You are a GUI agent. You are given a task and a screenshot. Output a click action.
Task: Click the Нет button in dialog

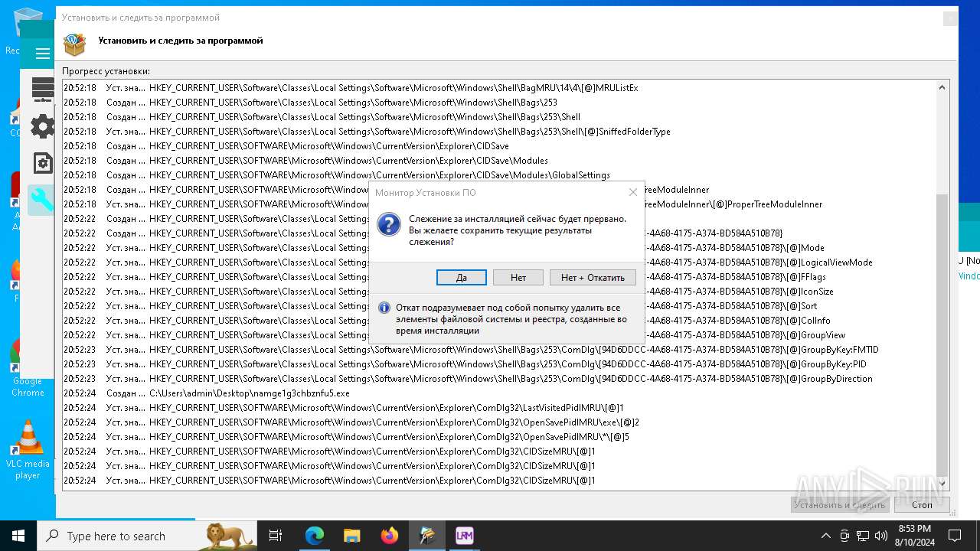(x=518, y=277)
